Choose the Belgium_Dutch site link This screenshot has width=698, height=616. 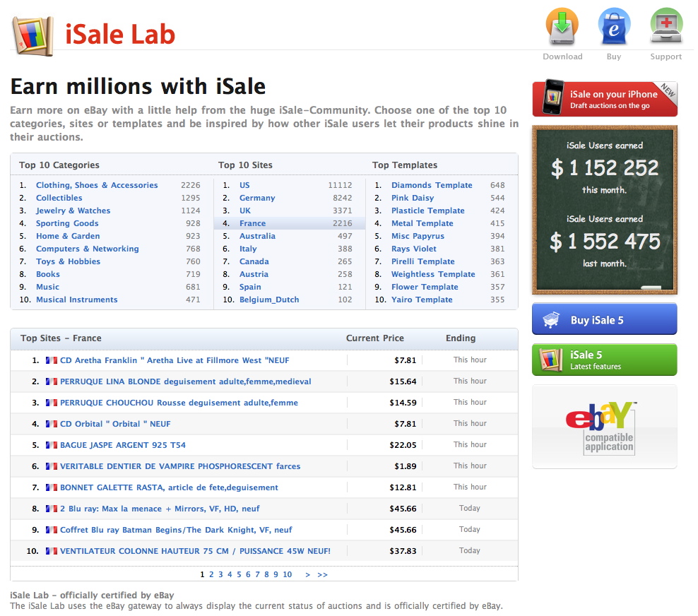[269, 300]
